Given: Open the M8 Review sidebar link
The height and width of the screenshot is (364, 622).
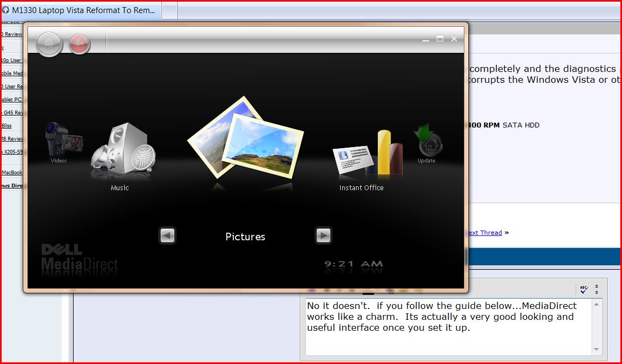Looking at the screenshot, I should (x=12, y=139).
